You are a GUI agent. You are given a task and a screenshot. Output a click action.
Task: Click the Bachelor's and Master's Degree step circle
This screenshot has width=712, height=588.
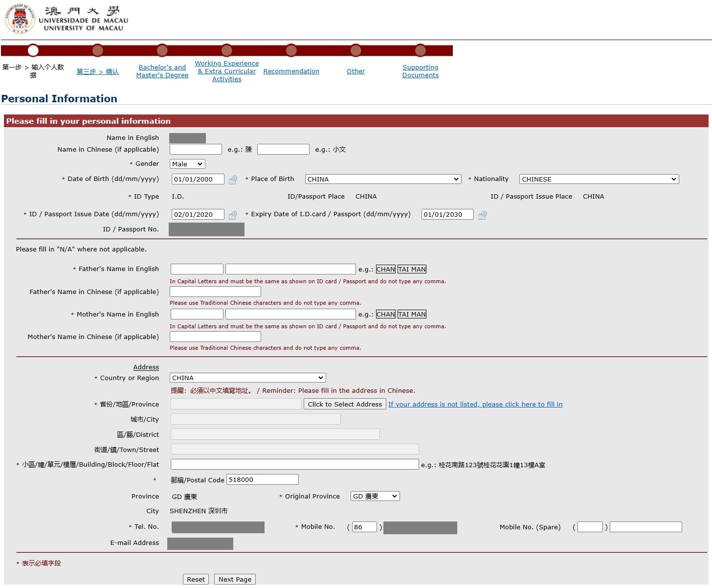(162, 50)
